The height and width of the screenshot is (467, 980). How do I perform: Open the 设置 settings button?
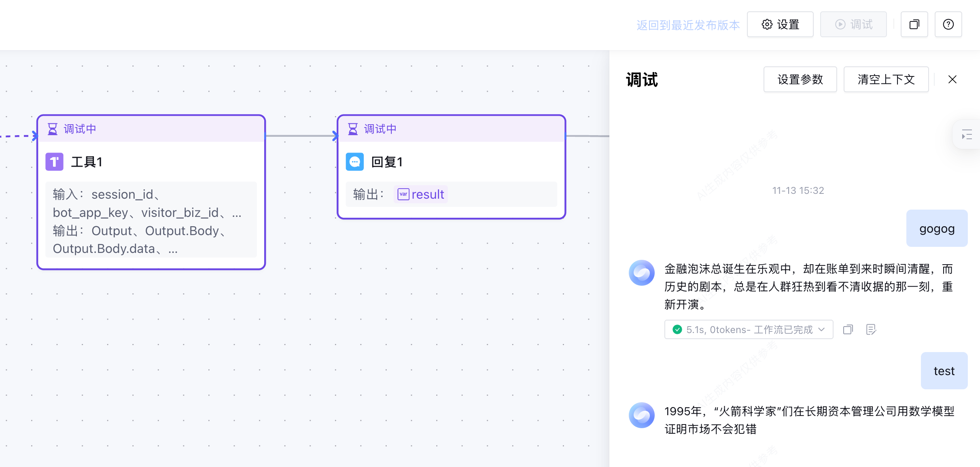point(780,25)
